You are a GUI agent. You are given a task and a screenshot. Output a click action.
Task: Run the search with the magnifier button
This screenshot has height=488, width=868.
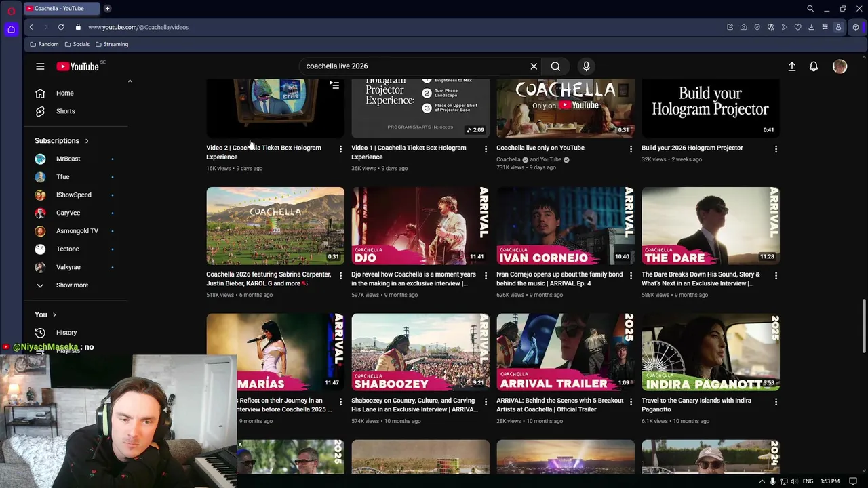coord(555,66)
